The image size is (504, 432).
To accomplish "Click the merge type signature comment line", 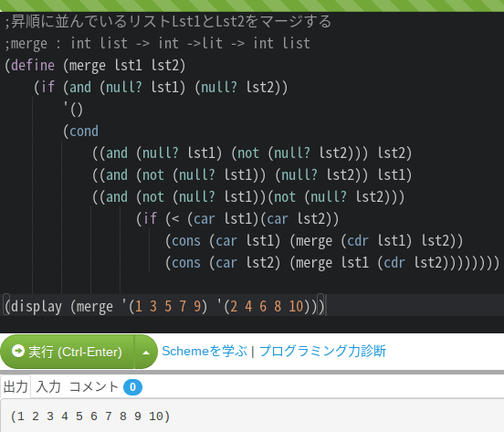I will [157, 44].
